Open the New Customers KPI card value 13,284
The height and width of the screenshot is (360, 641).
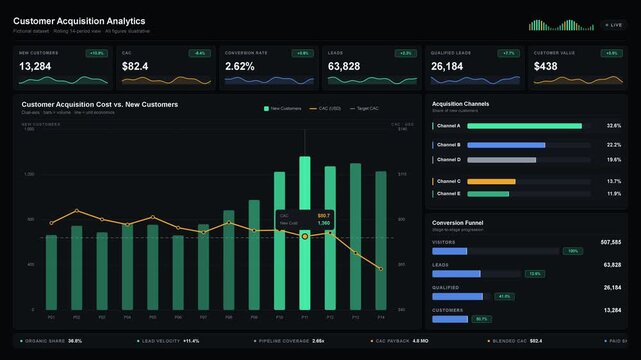[35, 66]
